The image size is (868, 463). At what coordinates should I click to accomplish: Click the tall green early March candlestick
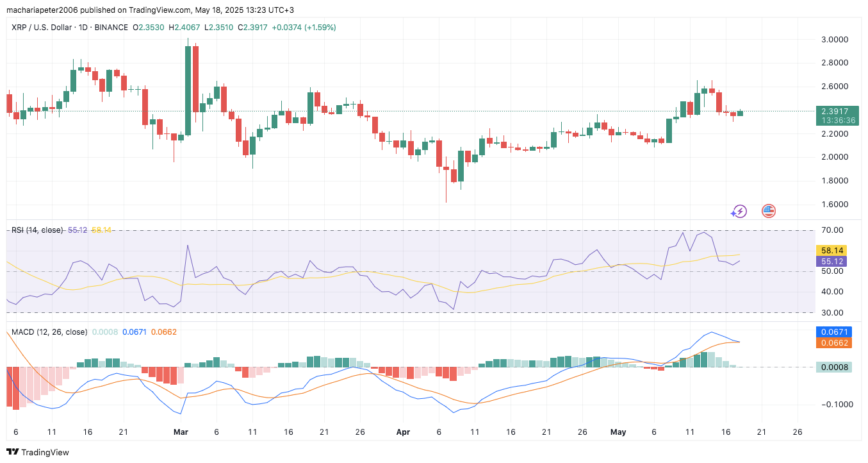tap(188, 90)
